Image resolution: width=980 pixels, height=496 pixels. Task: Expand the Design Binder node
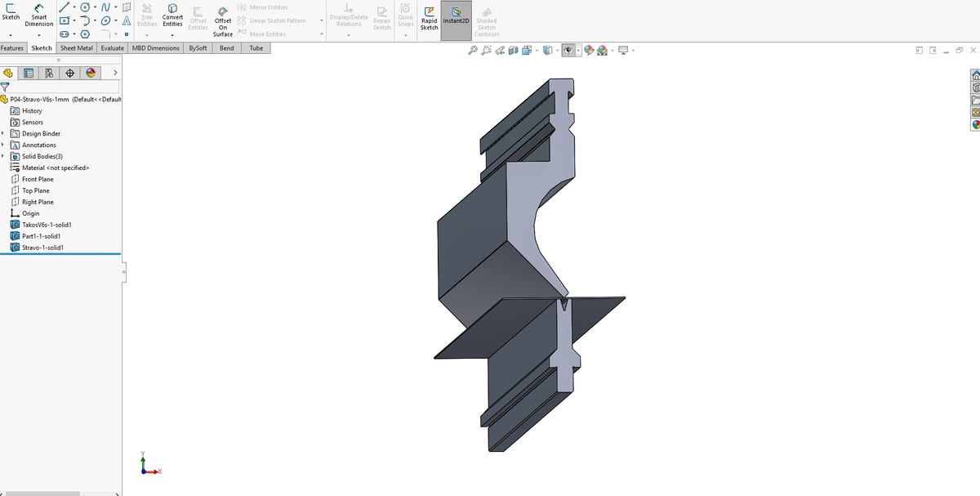click(x=3, y=134)
